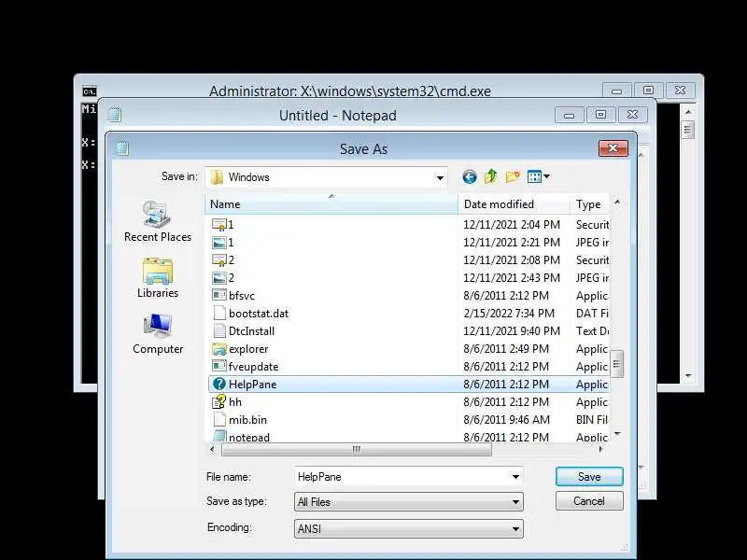Click the Notepad icon in Save As title bar
This screenshot has height=560, width=747.
122,148
